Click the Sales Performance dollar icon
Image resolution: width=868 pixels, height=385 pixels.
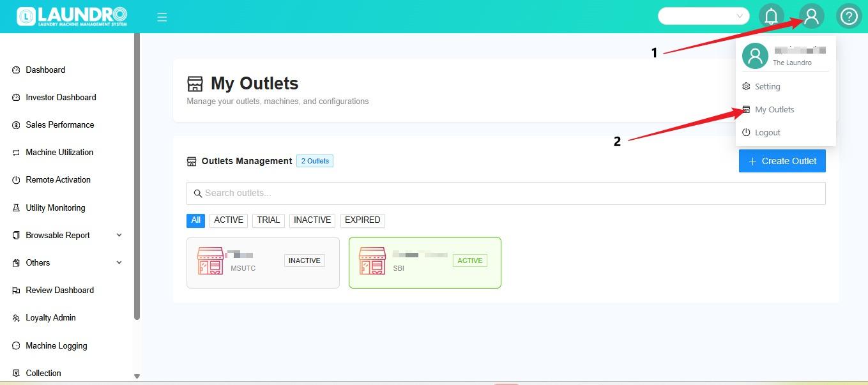coord(16,125)
